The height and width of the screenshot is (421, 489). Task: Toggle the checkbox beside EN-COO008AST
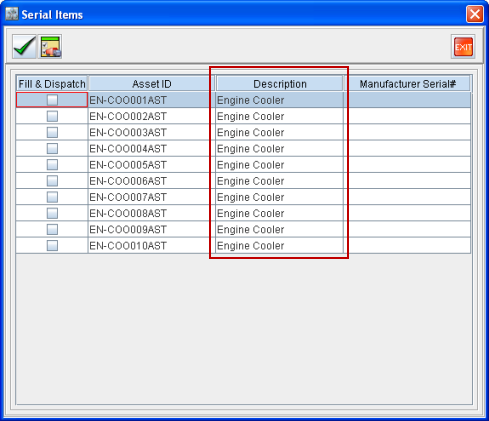pyautogui.click(x=52, y=213)
